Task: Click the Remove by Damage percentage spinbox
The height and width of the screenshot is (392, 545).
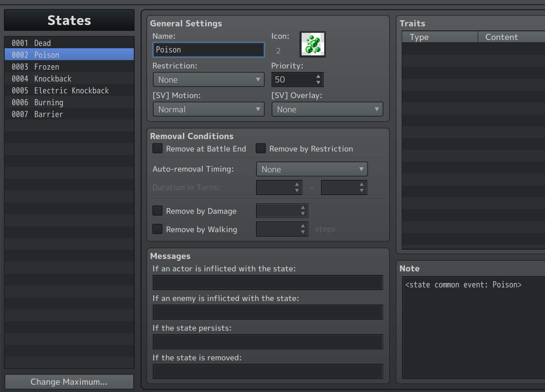Action: pyautogui.click(x=282, y=211)
